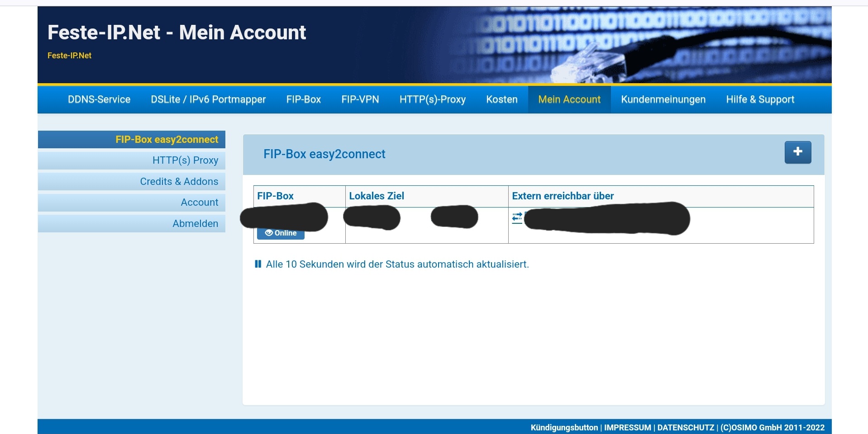
Task: Open the Account sidebar entry
Action: pos(132,203)
